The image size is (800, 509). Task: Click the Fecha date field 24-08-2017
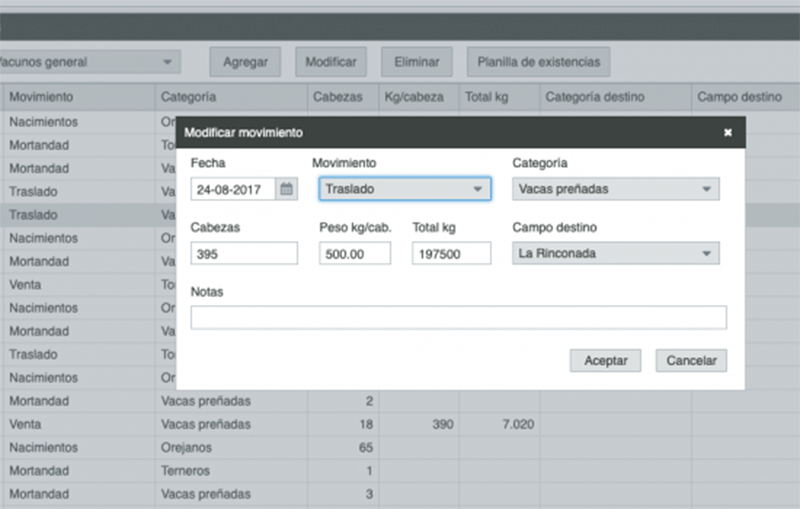pos(233,189)
